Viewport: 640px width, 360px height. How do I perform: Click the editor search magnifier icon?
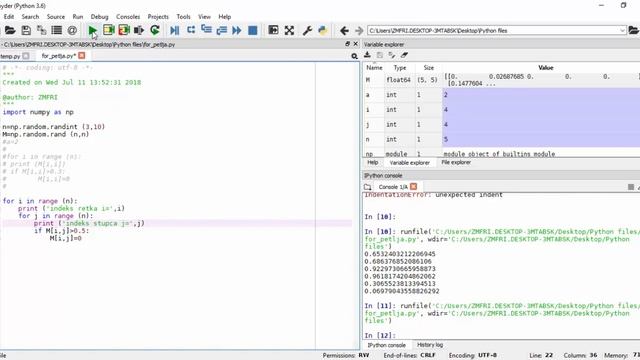tap(354, 56)
